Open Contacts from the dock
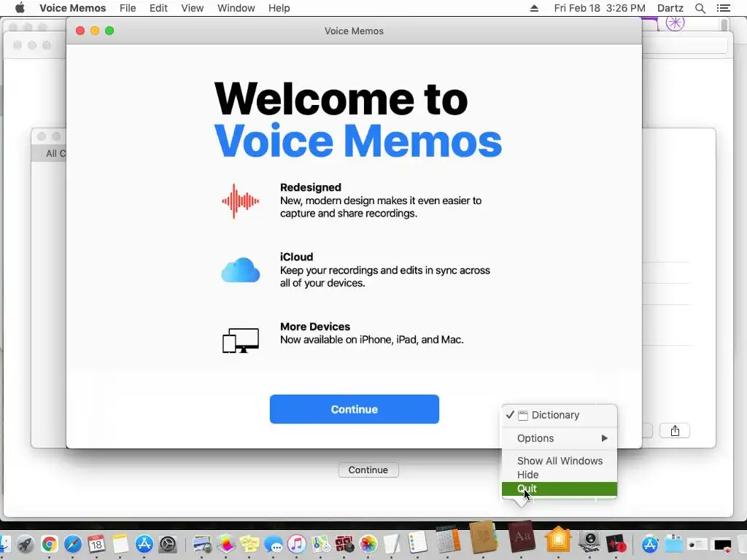The image size is (747, 560). coord(484,537)
